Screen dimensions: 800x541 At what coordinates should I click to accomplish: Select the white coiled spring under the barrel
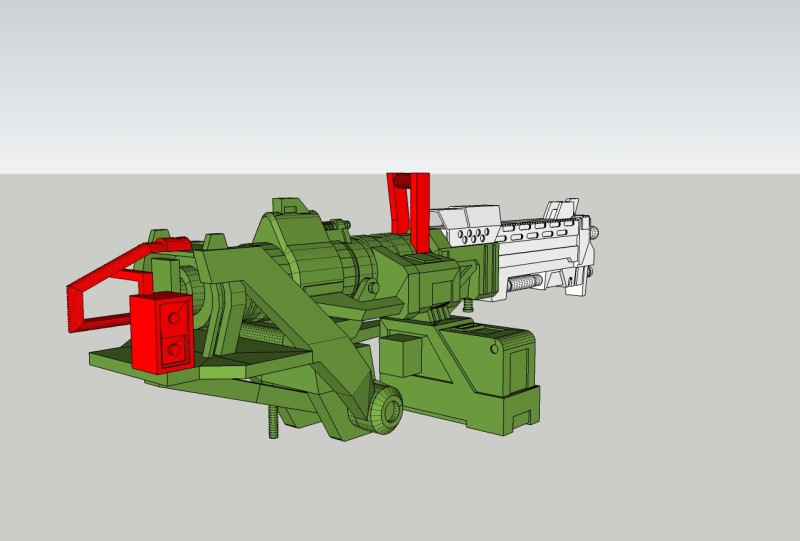(x=524, y=282)
